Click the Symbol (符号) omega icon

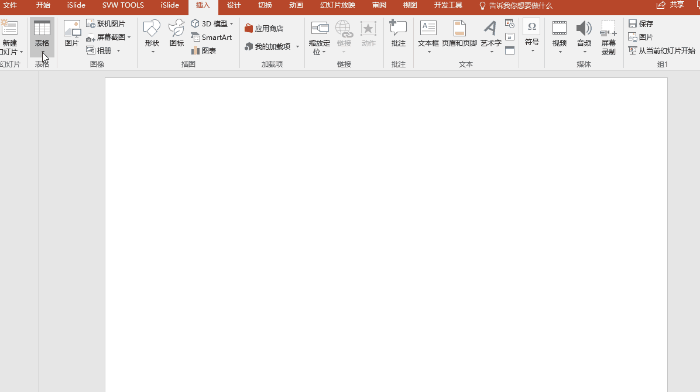tap(532, 27)
